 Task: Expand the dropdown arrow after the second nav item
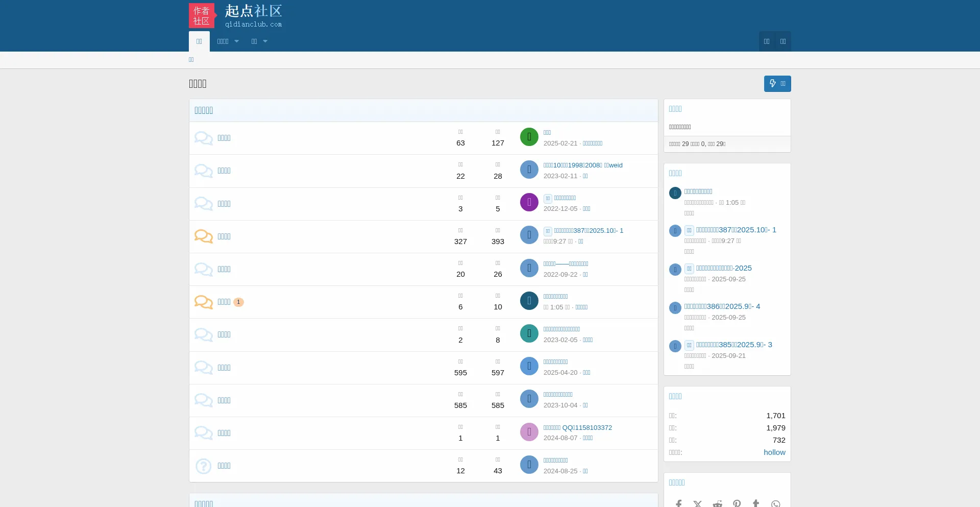[x=237, y=41]
